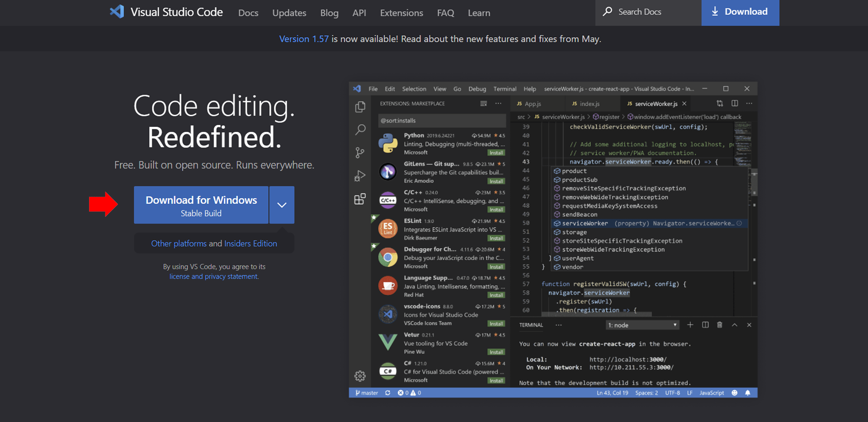Open Extensions icon in activity bar

[x=360, y=199]
